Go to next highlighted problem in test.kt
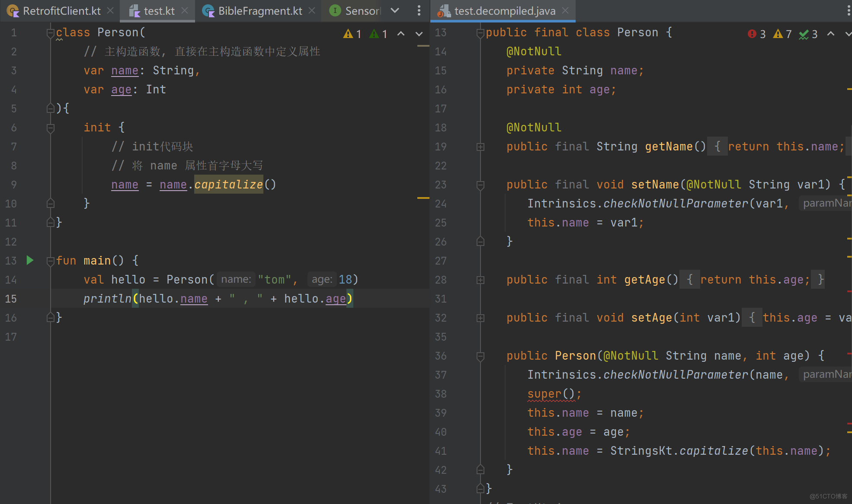Screen dimensions: 852x504 [419, 34]
